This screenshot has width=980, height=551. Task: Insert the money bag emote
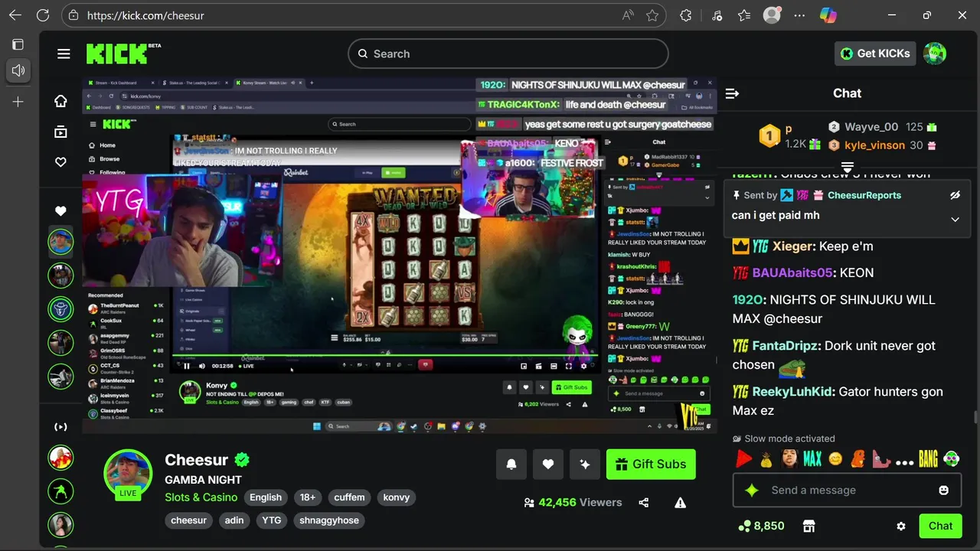(x=766, y=460)
